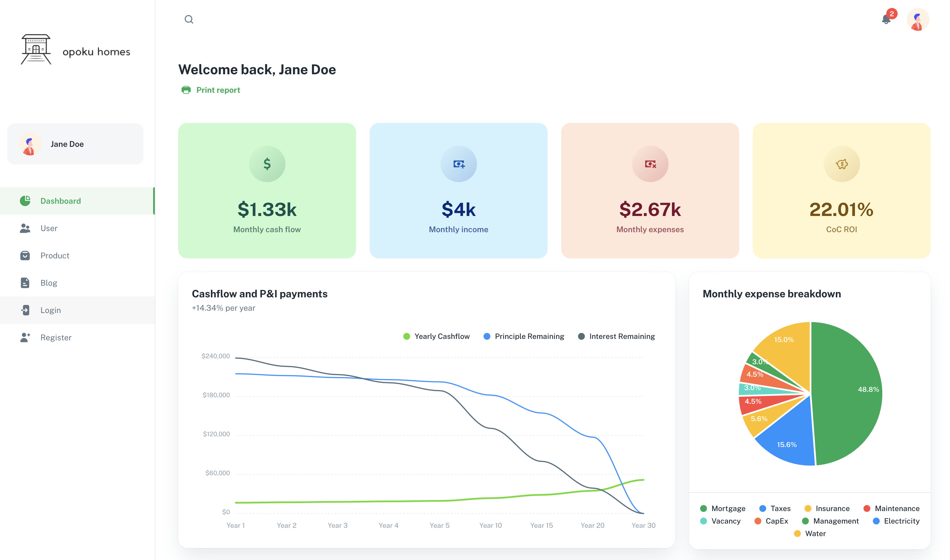The image size is (950, 560).
Task: Toggle the Principle Remaining legend series
Action: pyautogui.click(x=524, y=336)
